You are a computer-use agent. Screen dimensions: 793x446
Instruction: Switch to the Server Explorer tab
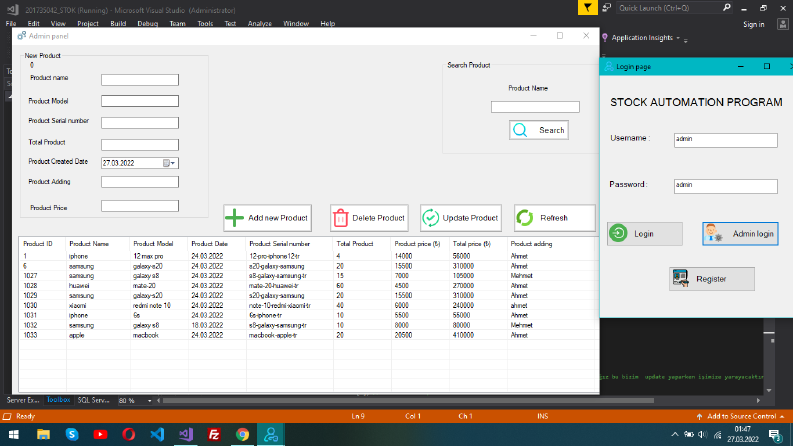point(23,399)
